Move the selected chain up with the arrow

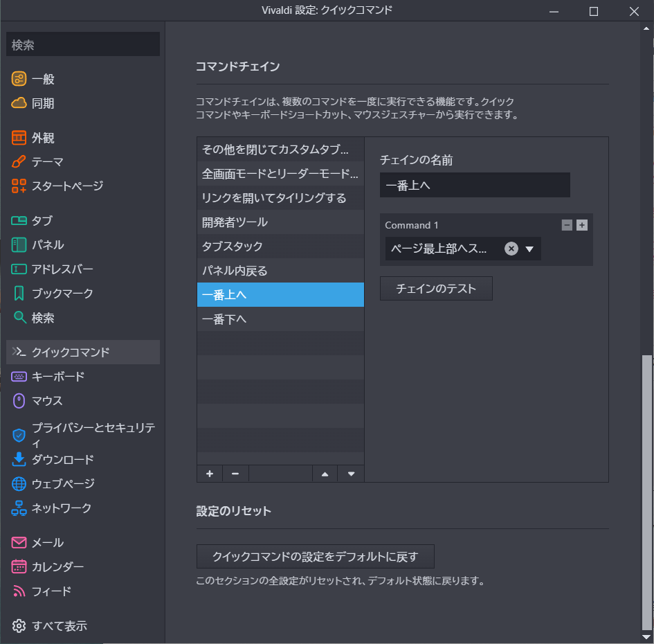(325, 474)
